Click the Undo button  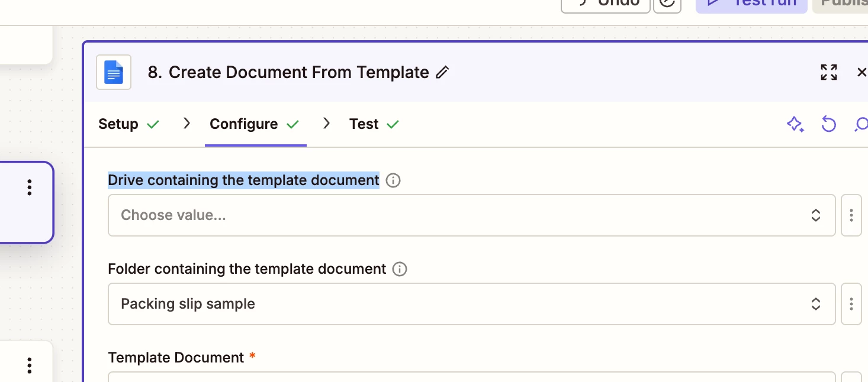coord(605,3)
